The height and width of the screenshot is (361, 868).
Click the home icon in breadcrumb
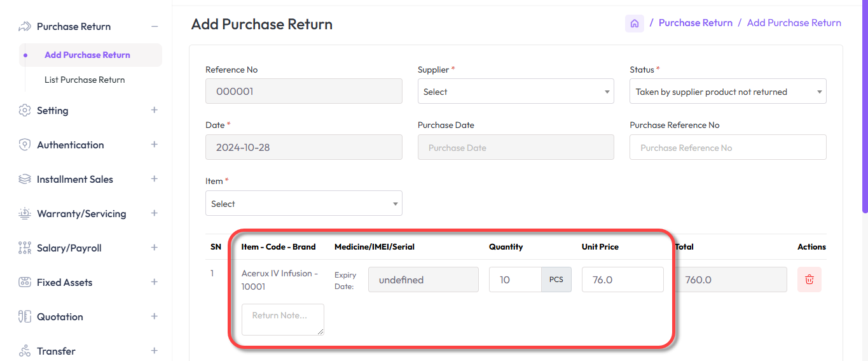[634, 24]
